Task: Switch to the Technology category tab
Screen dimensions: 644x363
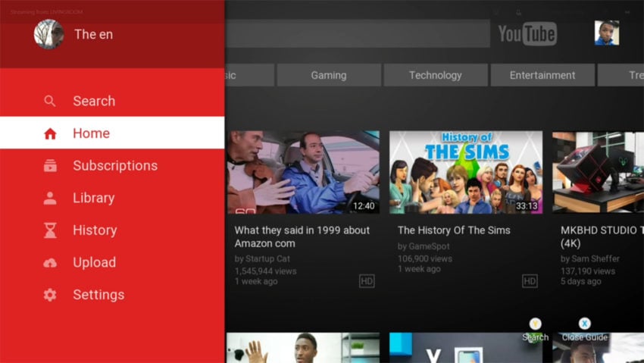Action: point(436,75)
